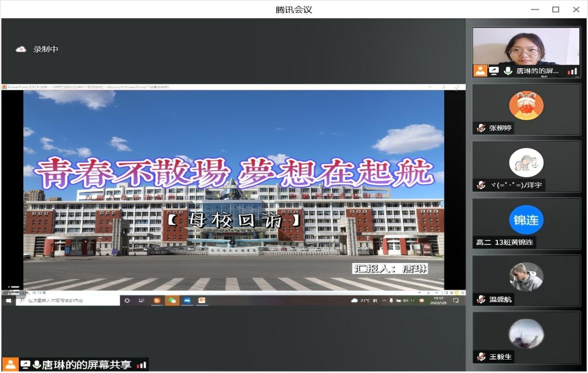Screen dimensions: 588x373
Task: Click 张柳婷's orange tiger avatar
Action: 526,106
